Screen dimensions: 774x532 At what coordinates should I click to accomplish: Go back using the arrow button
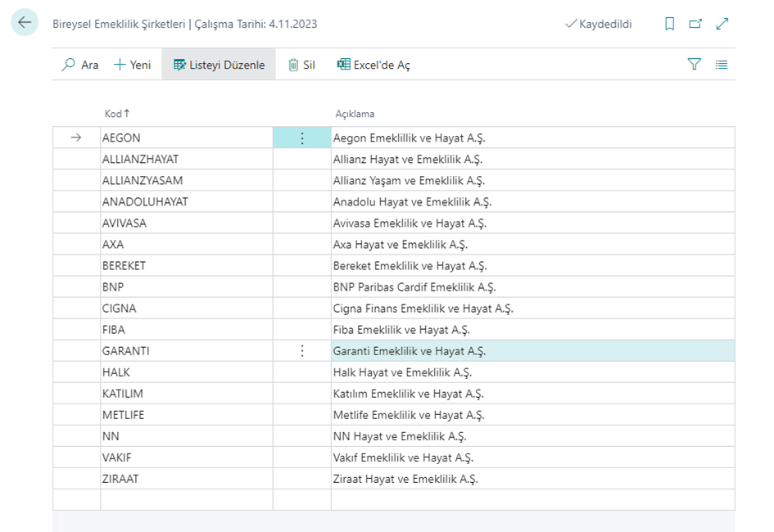point(25,22)
